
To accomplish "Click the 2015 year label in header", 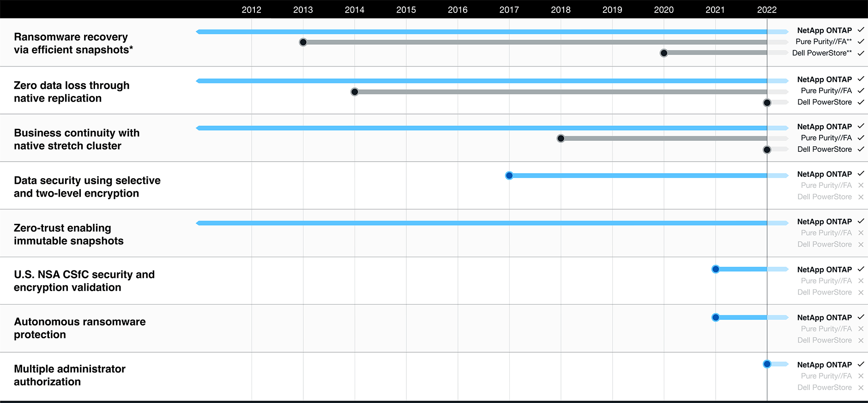I will point(406,10).
